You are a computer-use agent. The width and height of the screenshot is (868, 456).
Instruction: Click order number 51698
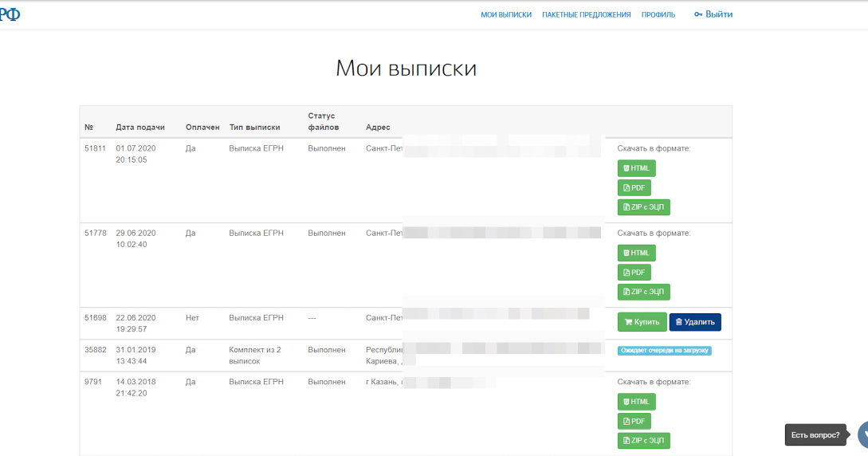pos(95,317)
